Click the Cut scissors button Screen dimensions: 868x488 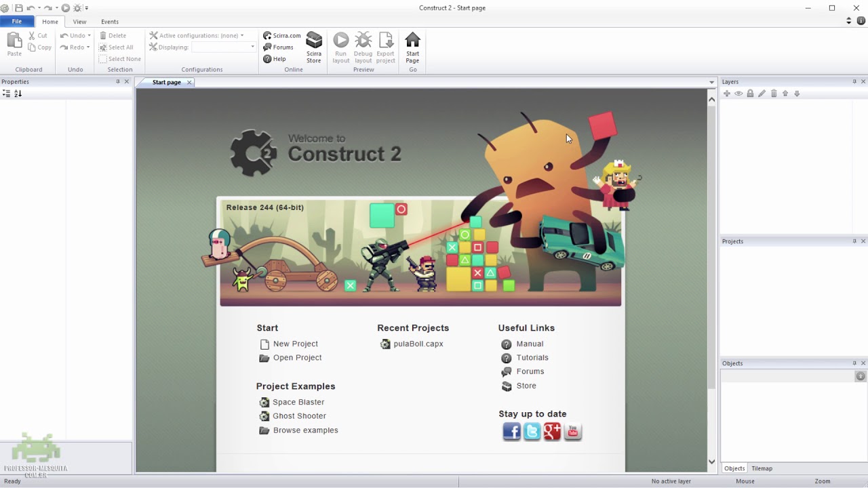click(38, 35)
